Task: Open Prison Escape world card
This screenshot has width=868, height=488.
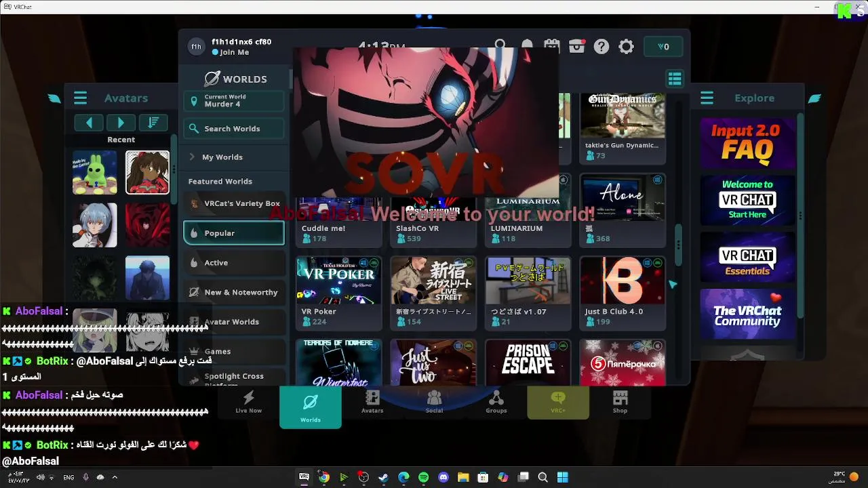Action: [528, 363]
